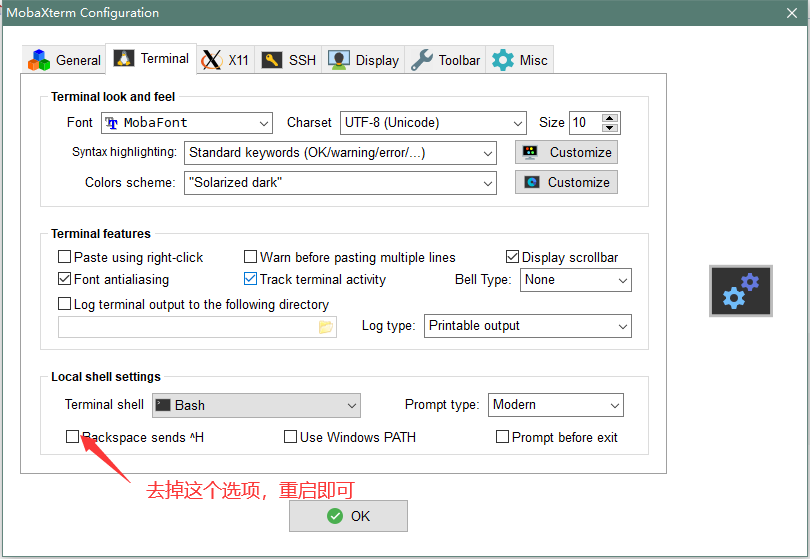810x559 pixels.
Task: Expand the Charset UTF-8 dropdown
Action: click(x=433, y=123)
